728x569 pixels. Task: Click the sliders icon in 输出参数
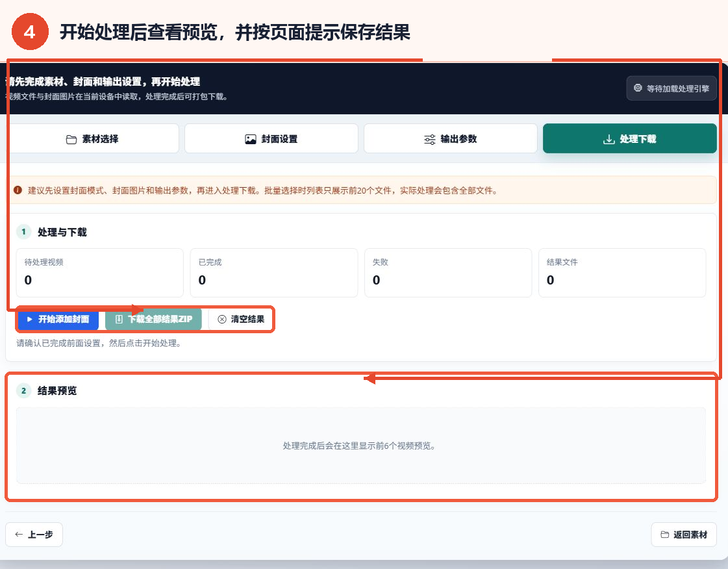429,140
